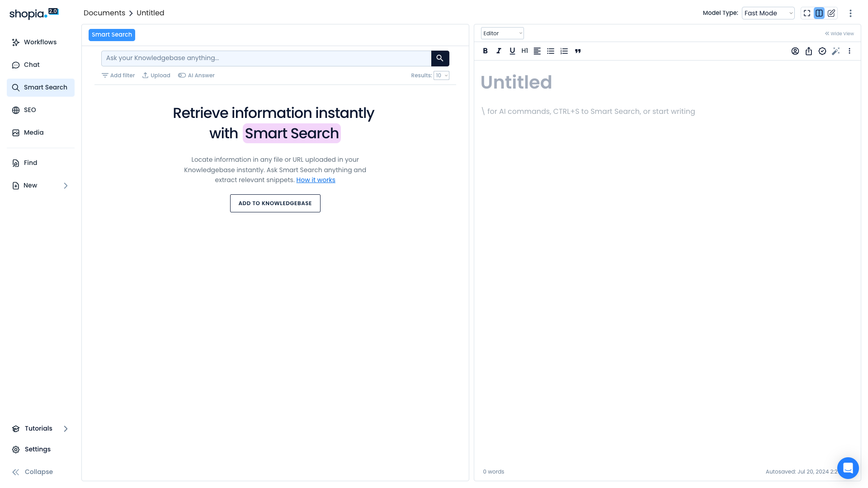This screenshot has height=488, width=868.
Task: Click the Italic formatting icon
Action: [499, 51]
